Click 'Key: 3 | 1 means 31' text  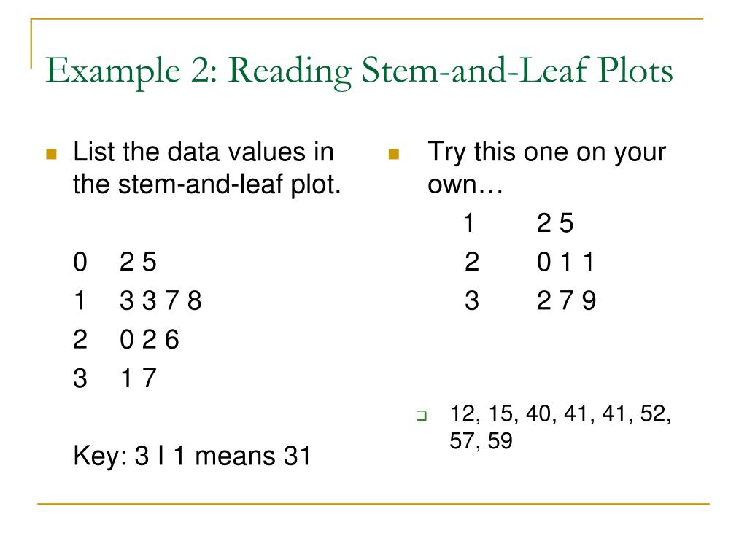pos(192,456)
